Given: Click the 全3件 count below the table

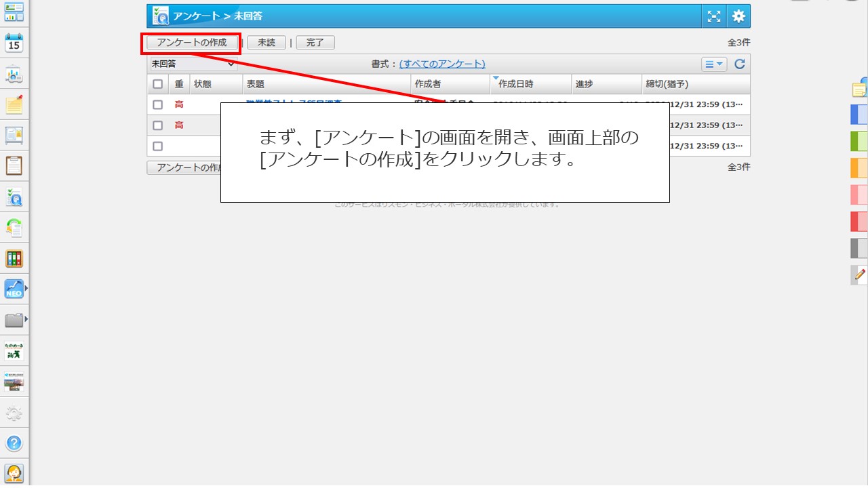Looking at the screenshot, I should coord(738,167).
